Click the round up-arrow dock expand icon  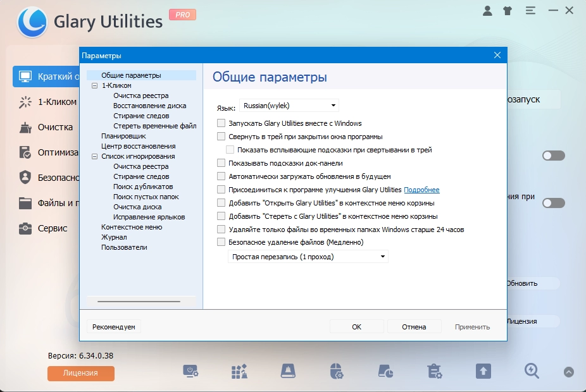[569, 372]
